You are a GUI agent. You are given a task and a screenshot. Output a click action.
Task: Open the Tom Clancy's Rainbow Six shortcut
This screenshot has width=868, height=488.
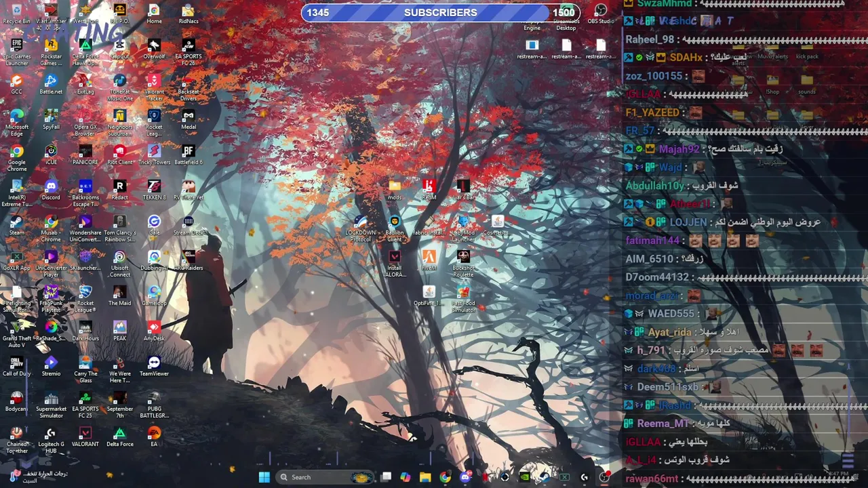point(120,228)
